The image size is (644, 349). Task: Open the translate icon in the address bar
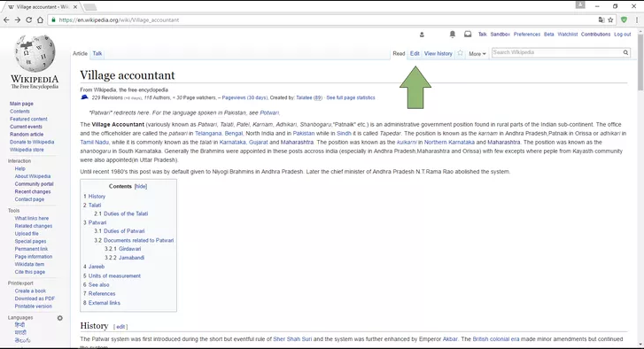(601, 19)
